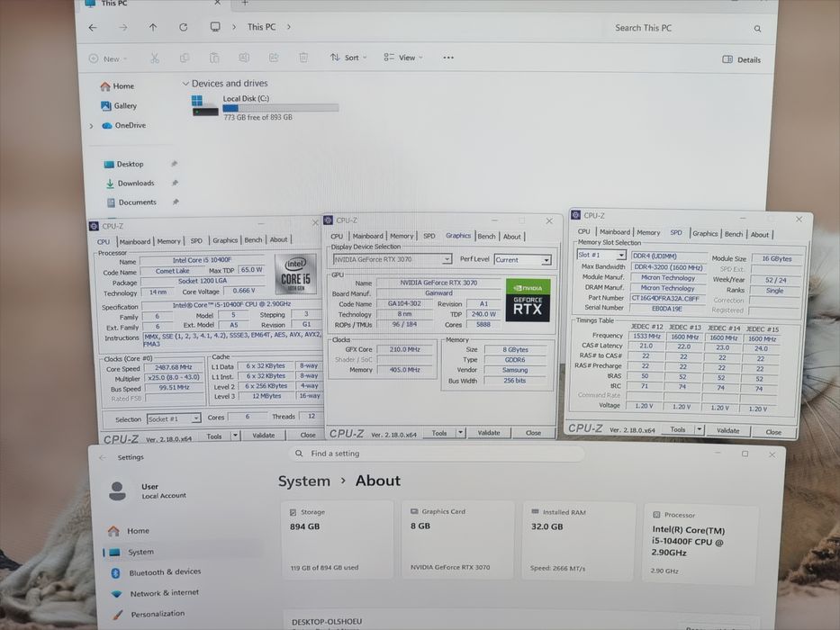This screenshot has height=630, width=840.
Task: Open the Processor i5-10400F card
Action: coord(700,544)
